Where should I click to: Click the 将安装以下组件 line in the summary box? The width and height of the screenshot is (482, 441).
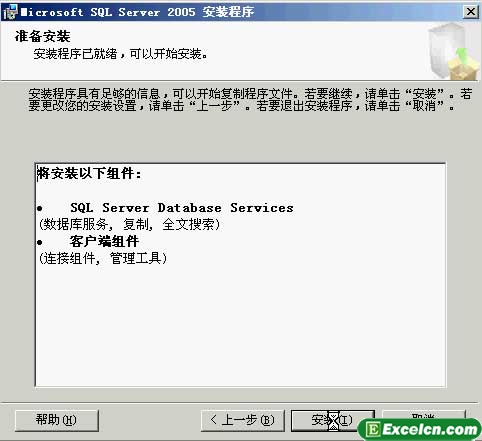point(89,173)
